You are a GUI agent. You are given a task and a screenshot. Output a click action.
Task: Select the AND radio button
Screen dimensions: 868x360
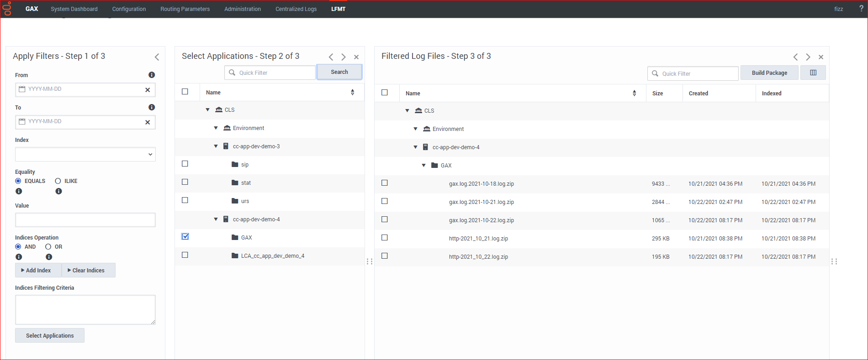[x=18, y=247]
